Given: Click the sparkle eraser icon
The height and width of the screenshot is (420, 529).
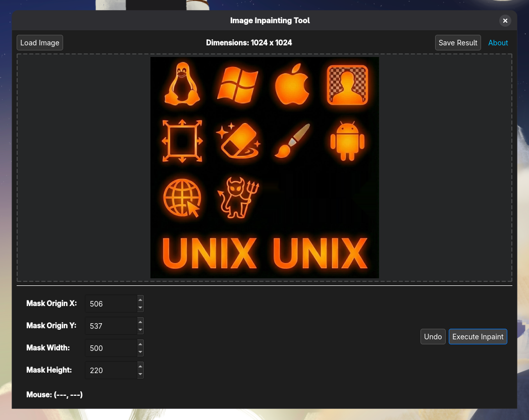Looking at the screenshot, I should pyautogui.click(x=239, y=141).
